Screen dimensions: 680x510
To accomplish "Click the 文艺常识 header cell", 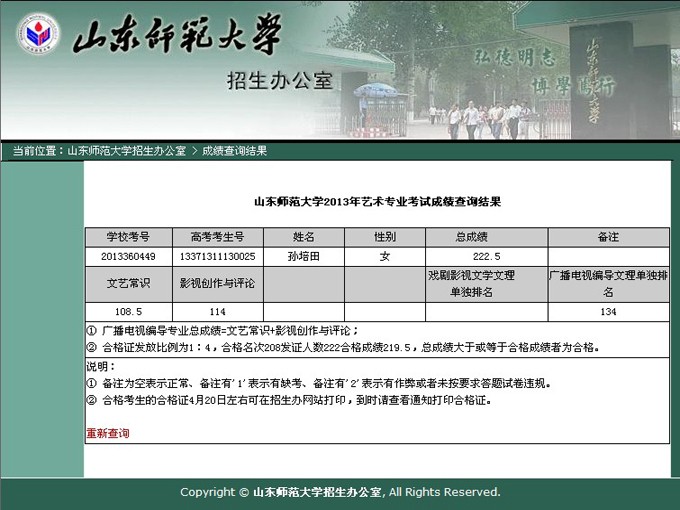I will click(129, 284).
